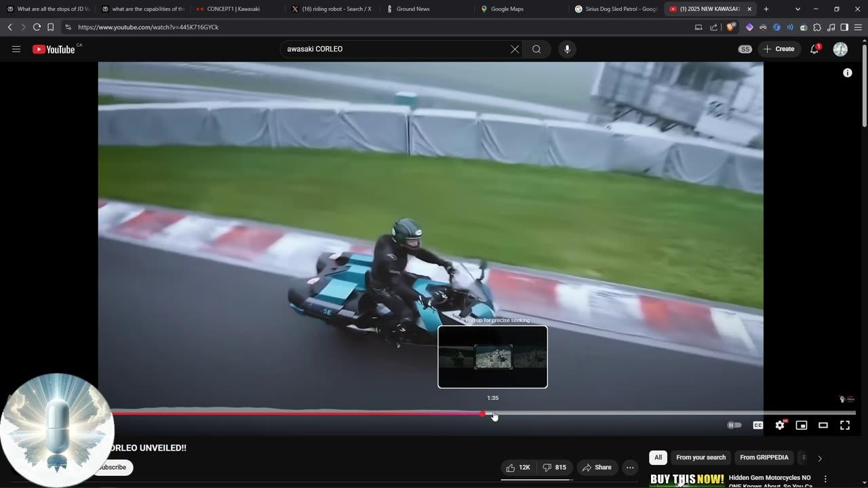Open the extensions puzzle piece menu
Screen dimensions: 868x488
[x=817, y=27]
